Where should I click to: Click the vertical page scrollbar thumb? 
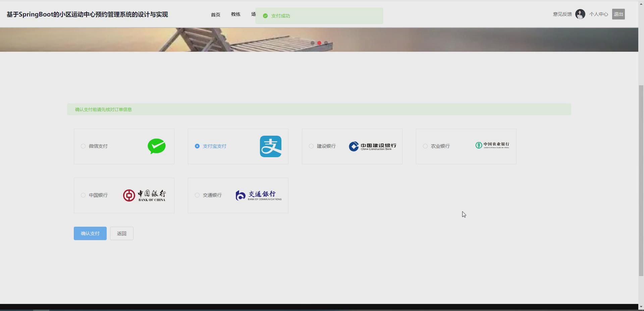tap(641, 181)
